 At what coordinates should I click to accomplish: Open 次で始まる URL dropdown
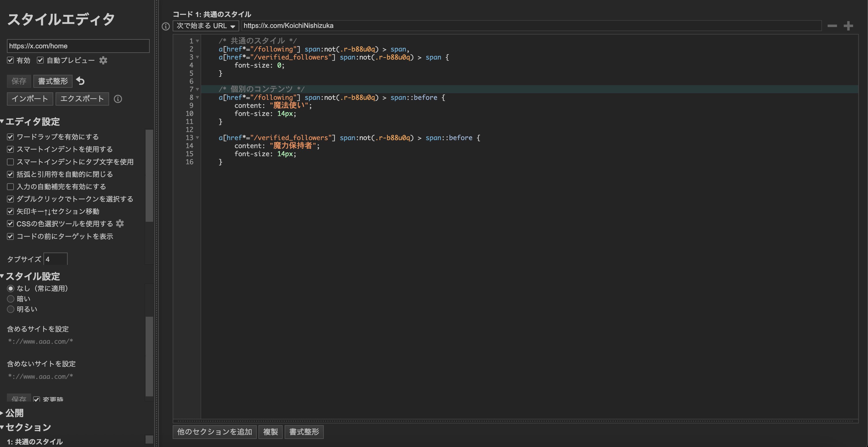[206, 26]
